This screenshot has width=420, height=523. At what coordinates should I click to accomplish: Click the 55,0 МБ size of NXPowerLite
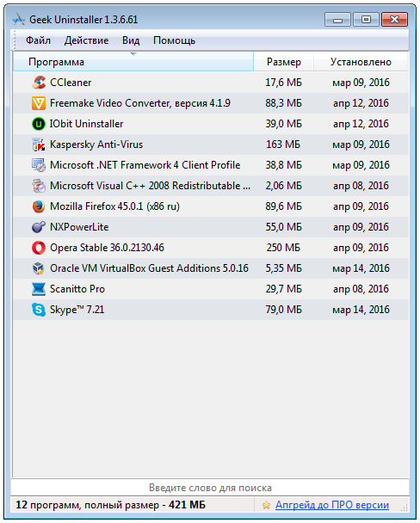click(x=283, y=227)
